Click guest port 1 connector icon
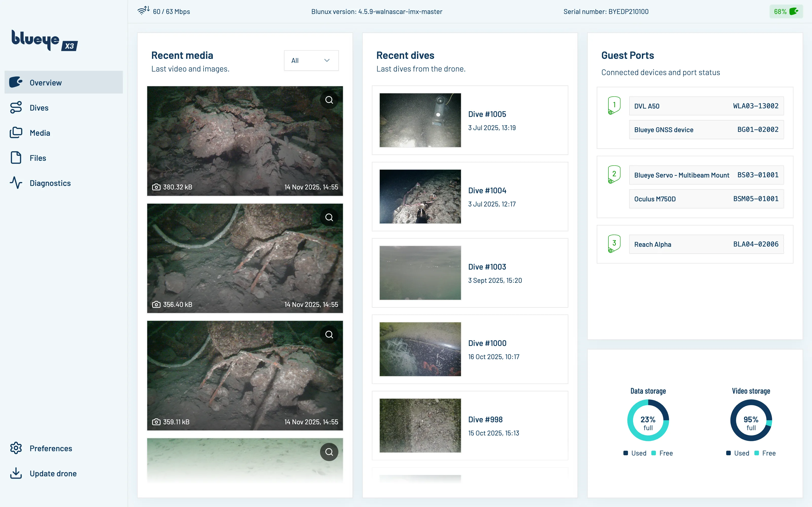This screenshot has width=812, height=507. tap(614, 105)
